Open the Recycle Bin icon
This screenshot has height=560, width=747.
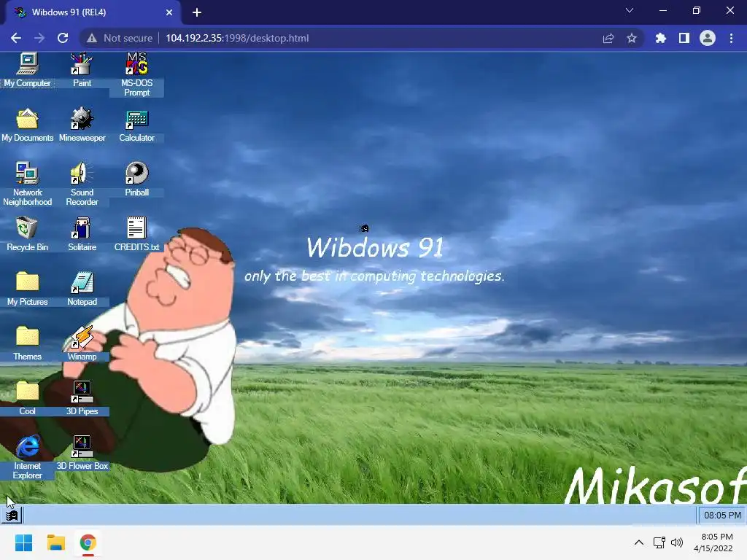[27, 234]
